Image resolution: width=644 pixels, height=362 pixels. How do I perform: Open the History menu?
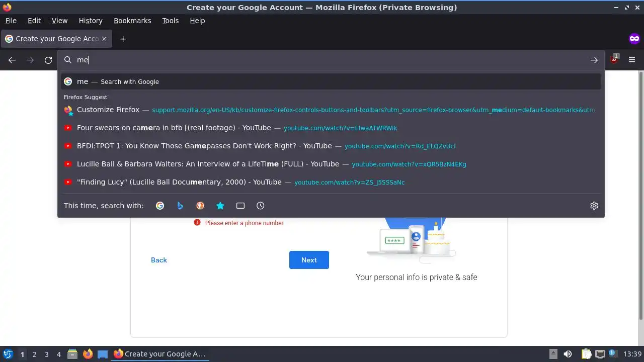pyautogui.click(x=91, y=21)
